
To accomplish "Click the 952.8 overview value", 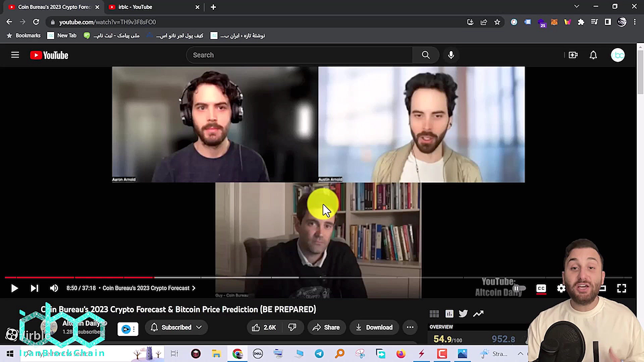I will pos(503,339).
